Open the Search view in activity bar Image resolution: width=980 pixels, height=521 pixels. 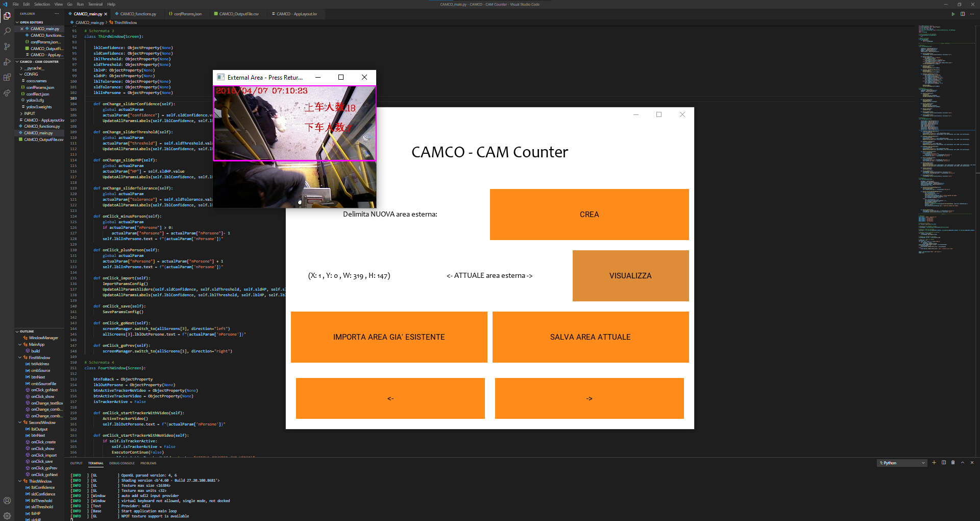coord(7,31)
